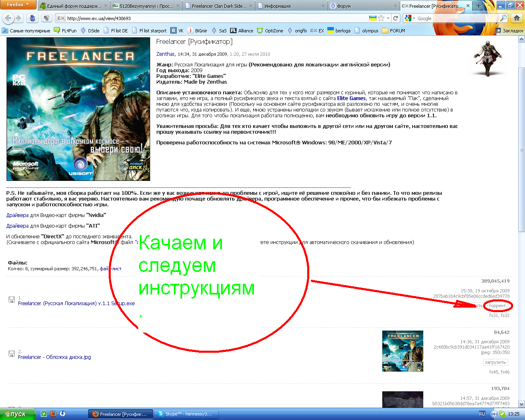Screen dimensions: 525x420
Task: Click the taskbar clock showing 13:25
Action: (x=514, y=414)
